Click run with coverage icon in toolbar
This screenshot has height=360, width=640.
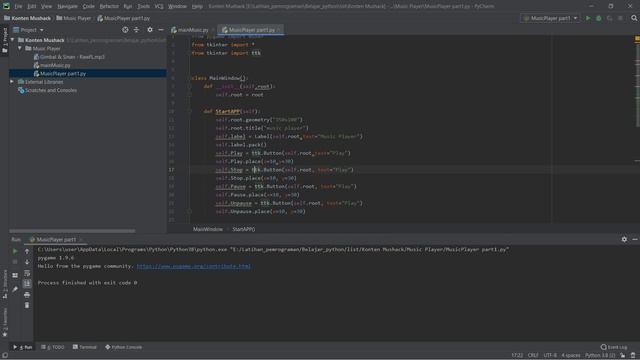(x=609, y=18)
